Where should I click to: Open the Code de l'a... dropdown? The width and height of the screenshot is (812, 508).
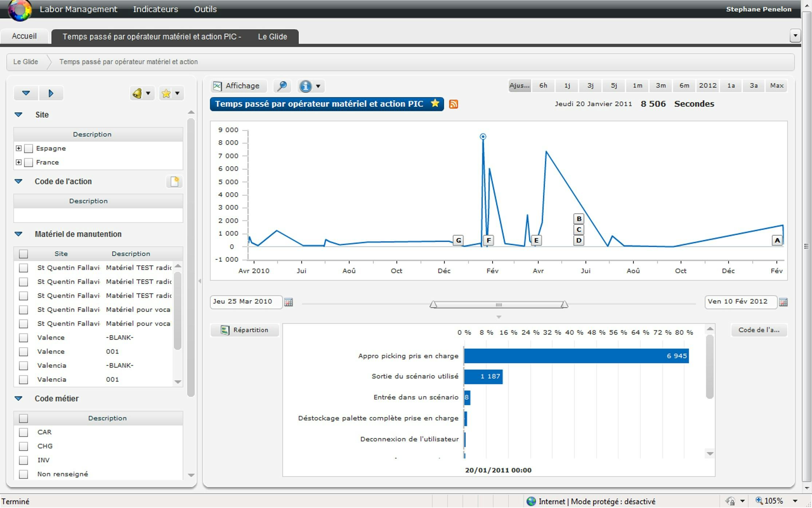point(759,330)
